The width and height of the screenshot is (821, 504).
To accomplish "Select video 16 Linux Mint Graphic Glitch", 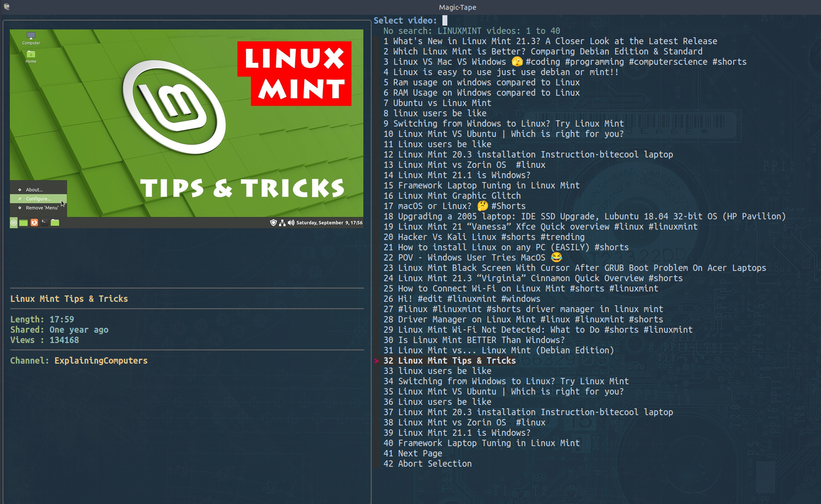I will tap(452, 196).
